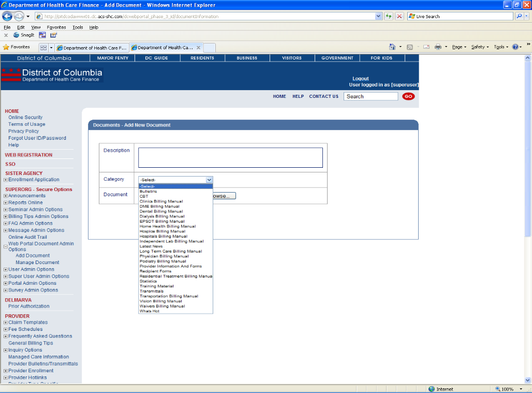Click the Browse button for document

point(224,196)
